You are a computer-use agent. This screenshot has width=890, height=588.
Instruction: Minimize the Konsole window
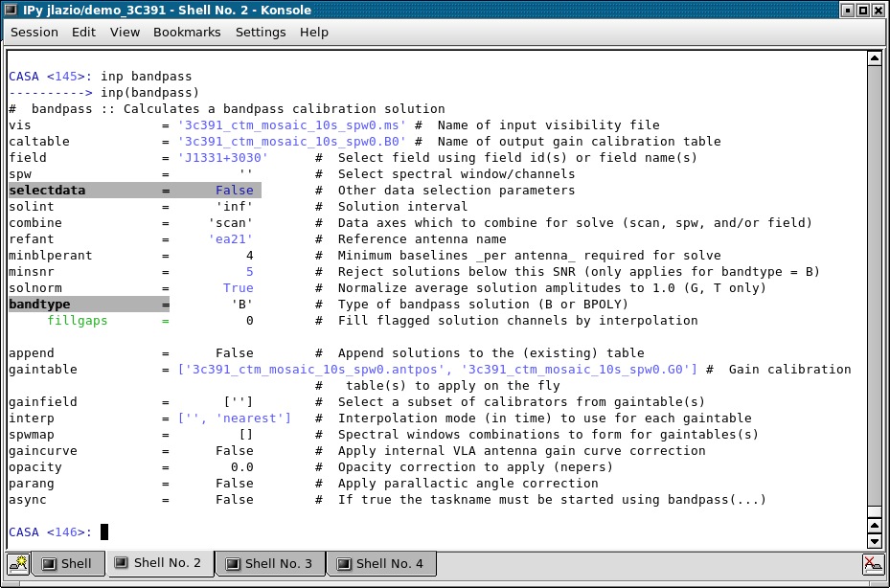point(845,10)
